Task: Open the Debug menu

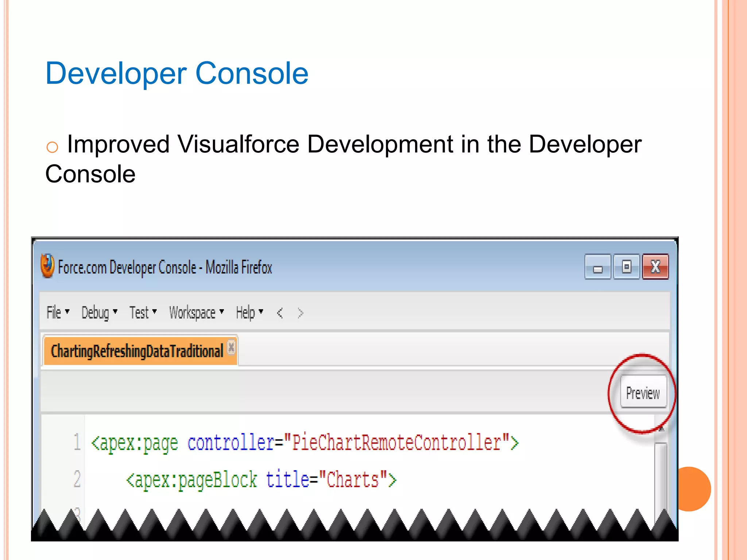Action: click(x=99, y=313)
